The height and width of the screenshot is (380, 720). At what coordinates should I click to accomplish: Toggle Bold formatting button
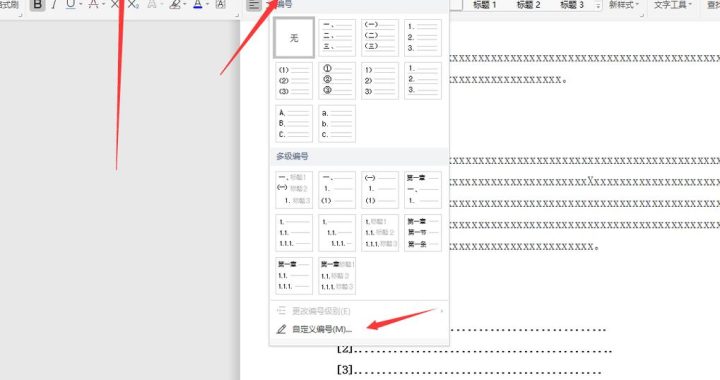click(38, 5)
